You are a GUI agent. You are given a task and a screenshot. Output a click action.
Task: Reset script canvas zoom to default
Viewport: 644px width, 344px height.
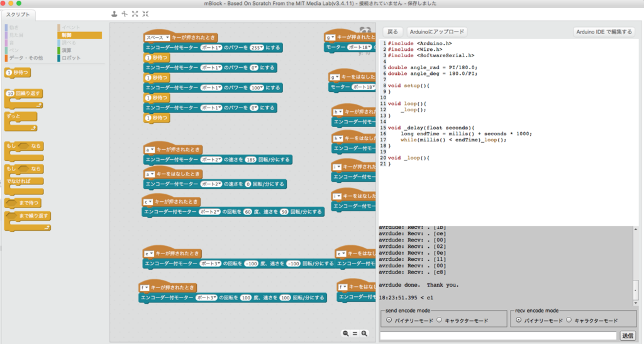(355, 334)
